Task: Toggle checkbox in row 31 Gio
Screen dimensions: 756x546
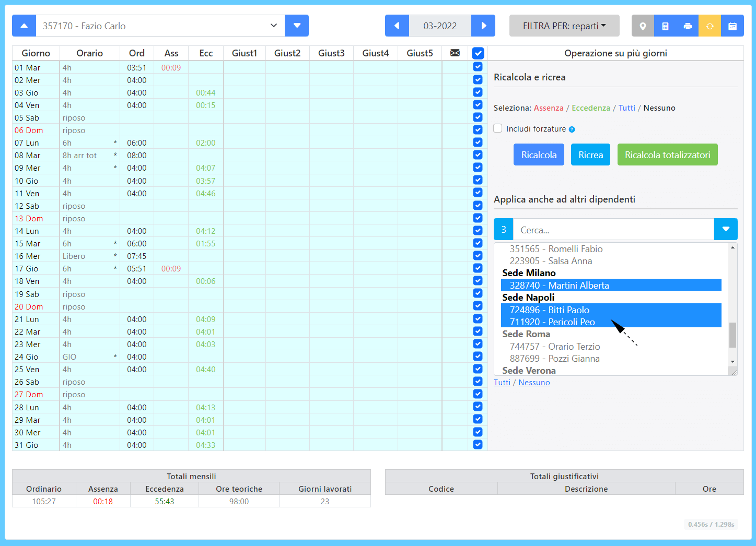Action: [478, 444]
